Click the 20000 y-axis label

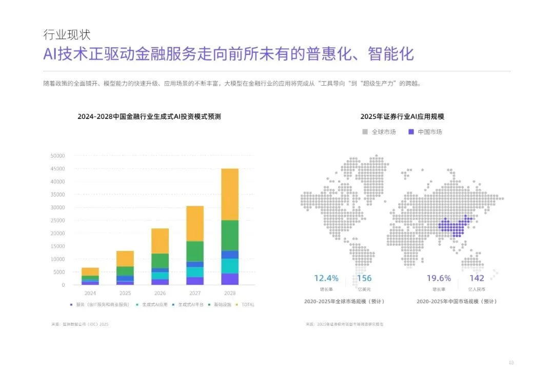pos(57,233)
